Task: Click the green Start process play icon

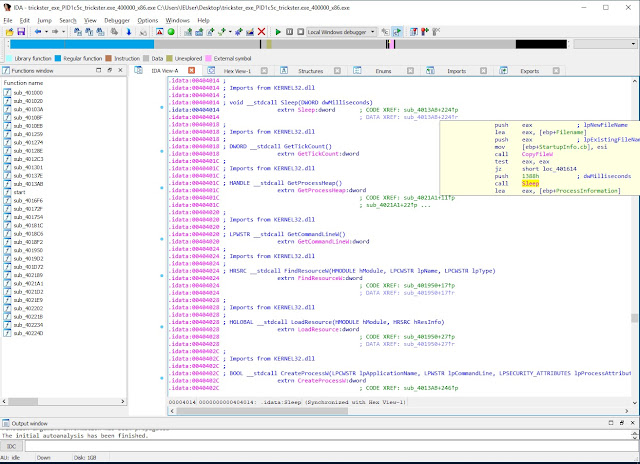Action: coord(277,32)
